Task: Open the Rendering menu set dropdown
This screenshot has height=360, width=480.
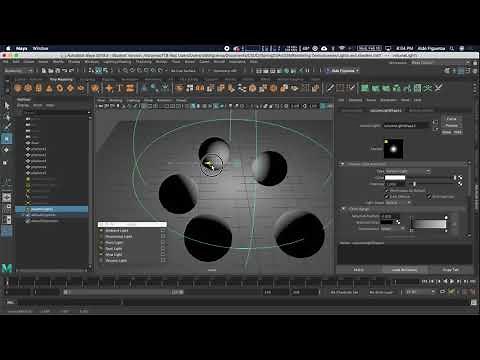Action: pos(19,71)
